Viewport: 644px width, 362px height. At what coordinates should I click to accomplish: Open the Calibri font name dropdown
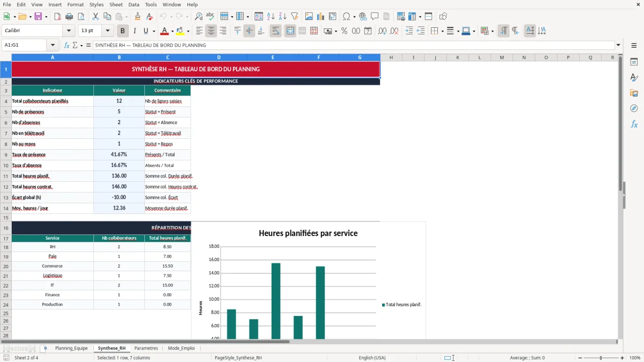click(x=68, y=31)
